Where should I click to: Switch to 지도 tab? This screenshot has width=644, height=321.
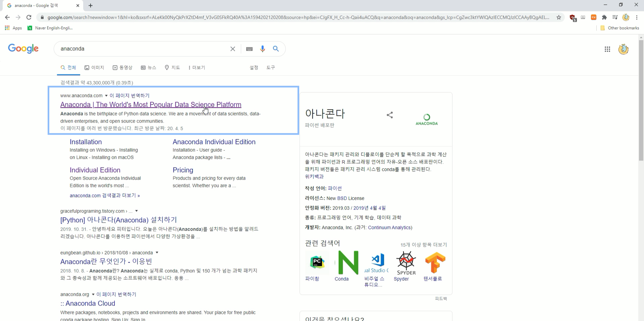point(172,67)
